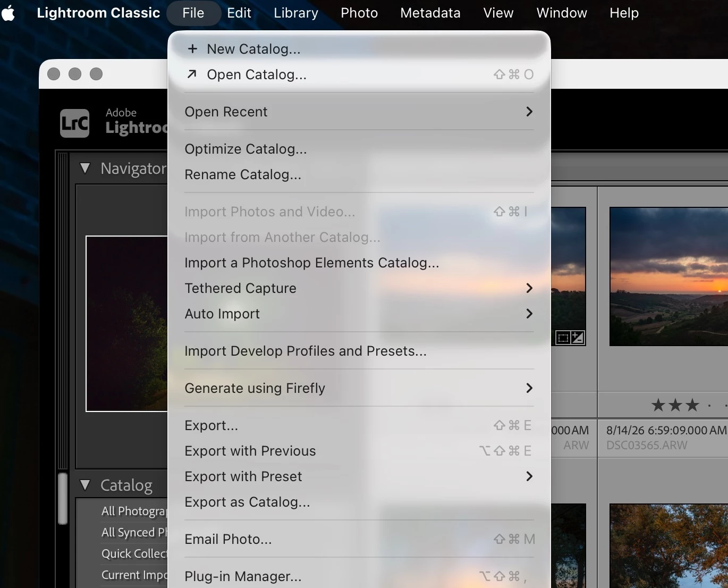Set three-star rating on sunset photo

tap(692, 405)
